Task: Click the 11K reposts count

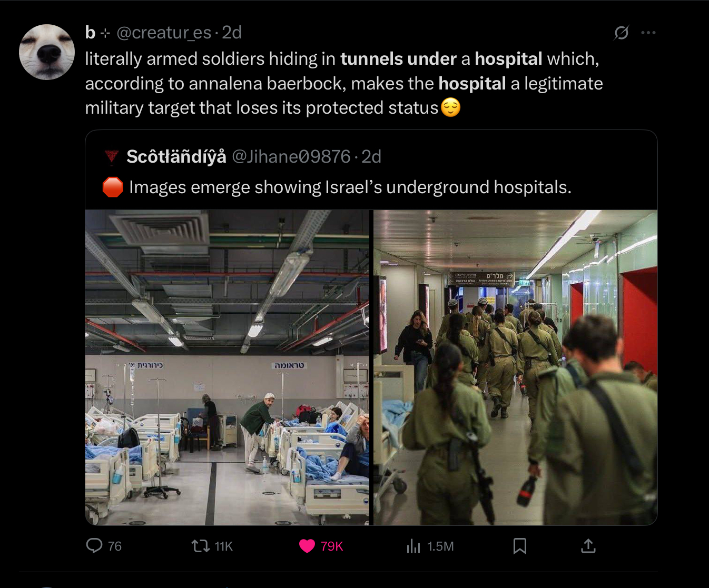Action: pos(223,546)
